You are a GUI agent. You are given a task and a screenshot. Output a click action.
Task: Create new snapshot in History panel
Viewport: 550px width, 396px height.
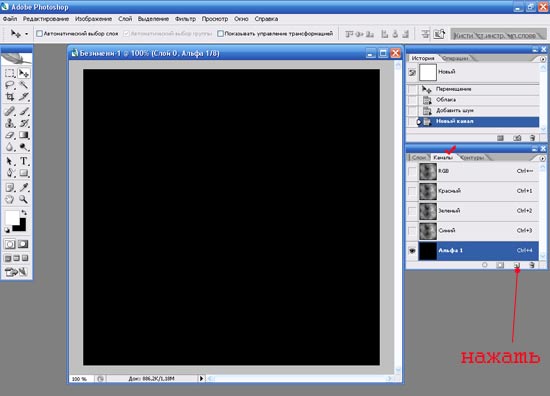(517, 138)
